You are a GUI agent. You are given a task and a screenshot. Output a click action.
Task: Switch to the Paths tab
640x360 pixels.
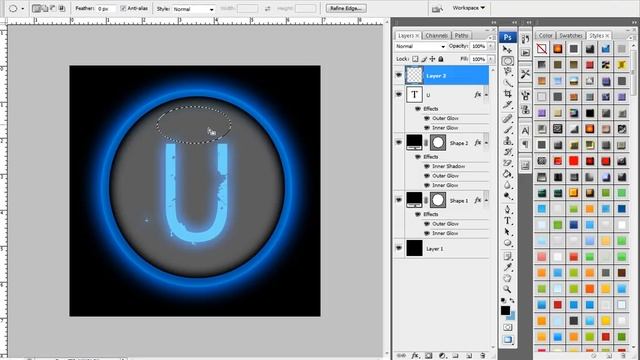461,36
